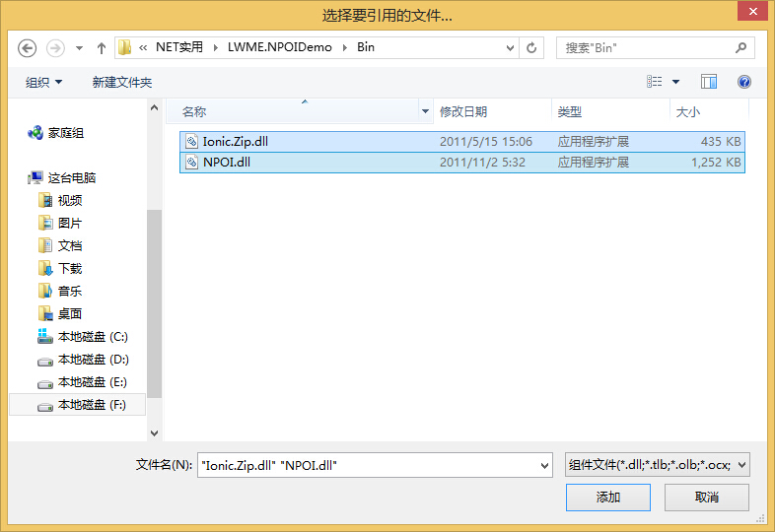Close the 选择要引用的文件 dialog
Image resolution: width=775 pixels, height=532 pixels.
tap(752, 12)
